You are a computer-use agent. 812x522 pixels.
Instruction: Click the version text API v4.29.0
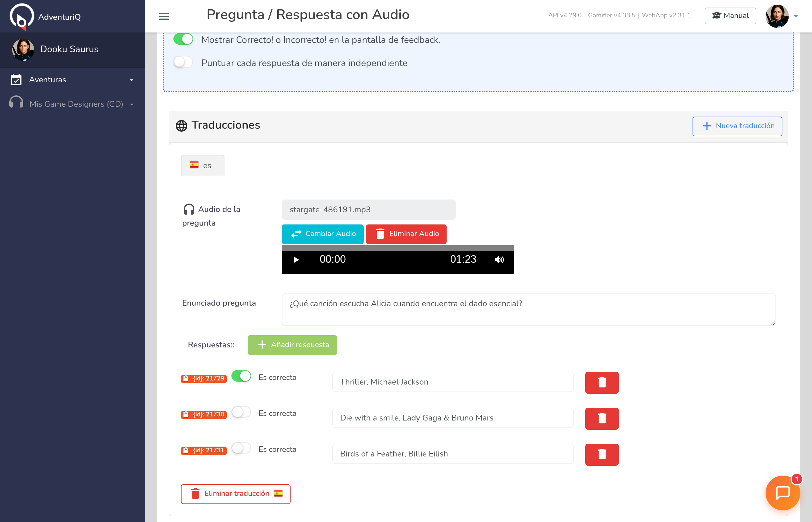[x=565, y=15]
